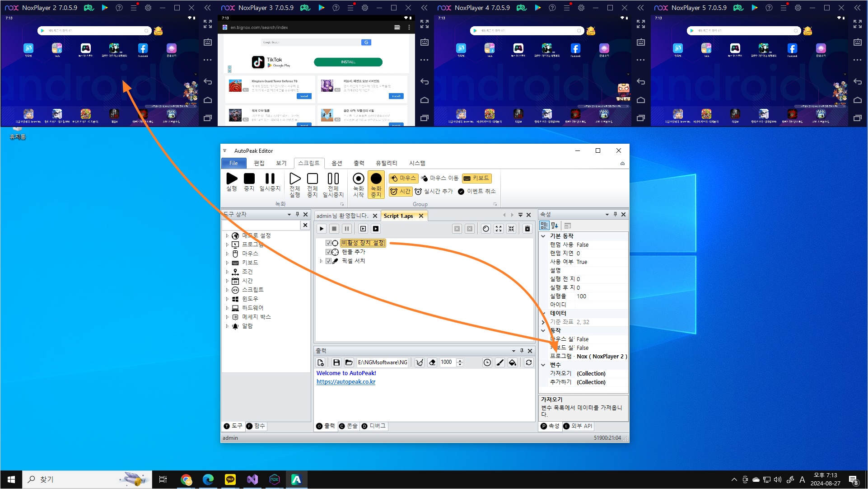
Task: Click the trash delete icon in script toolbar
Action: [527, 229]
